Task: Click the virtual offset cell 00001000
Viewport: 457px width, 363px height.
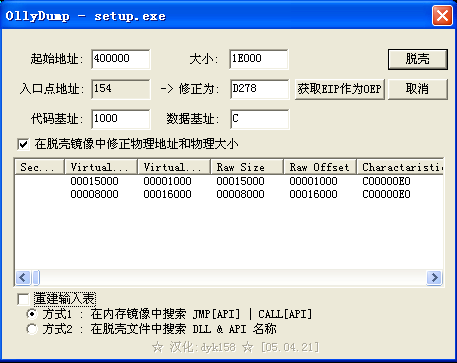Action: (167, 181)
